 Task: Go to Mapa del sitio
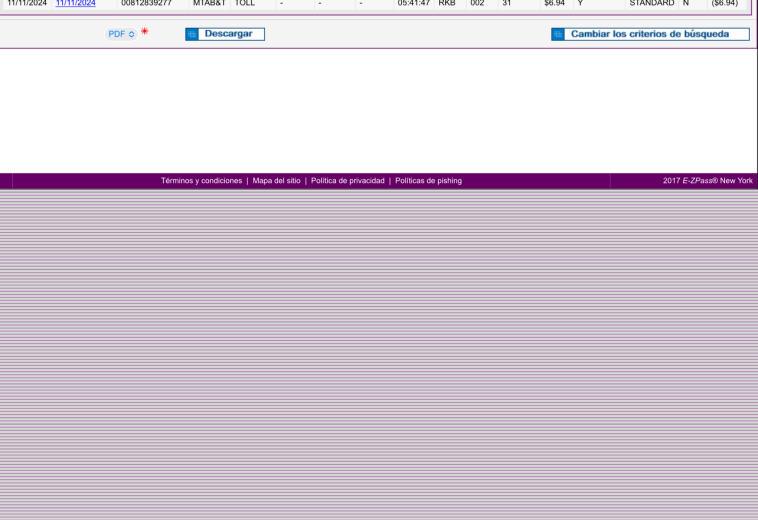[276, 181]
